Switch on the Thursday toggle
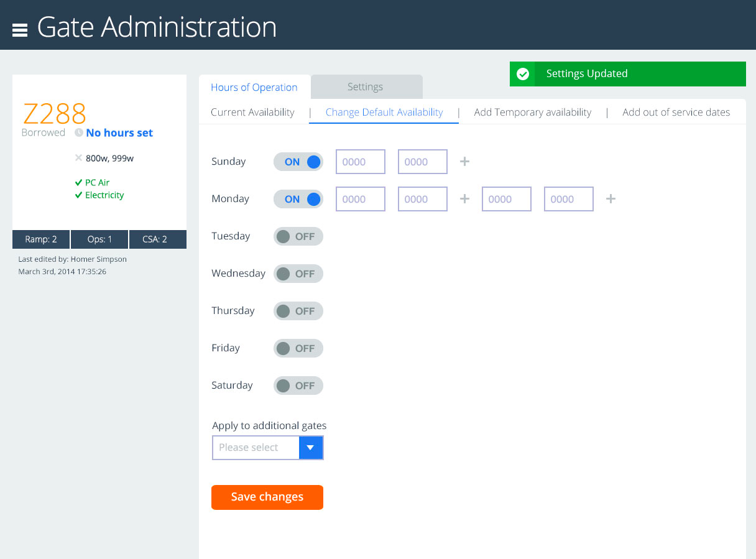The height and width of the screenshot is (559, 756). pyautogui.click(x=298, y=311)
